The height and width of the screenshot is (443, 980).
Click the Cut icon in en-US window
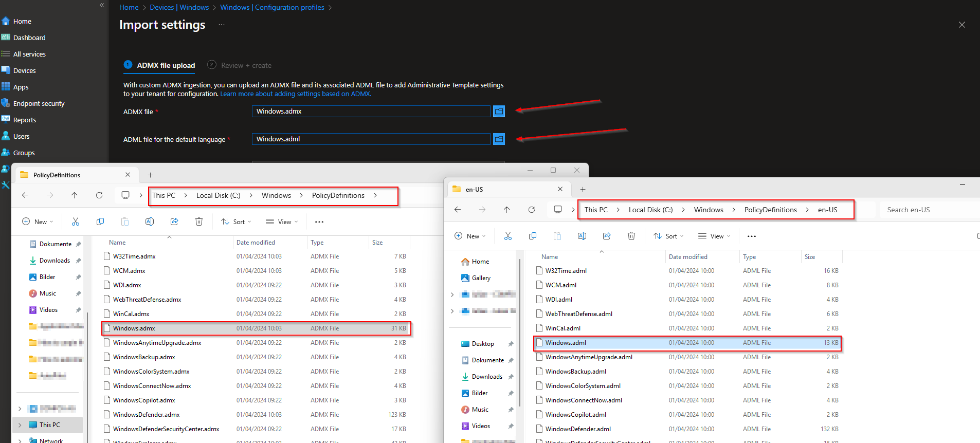(x=508, y=236)
